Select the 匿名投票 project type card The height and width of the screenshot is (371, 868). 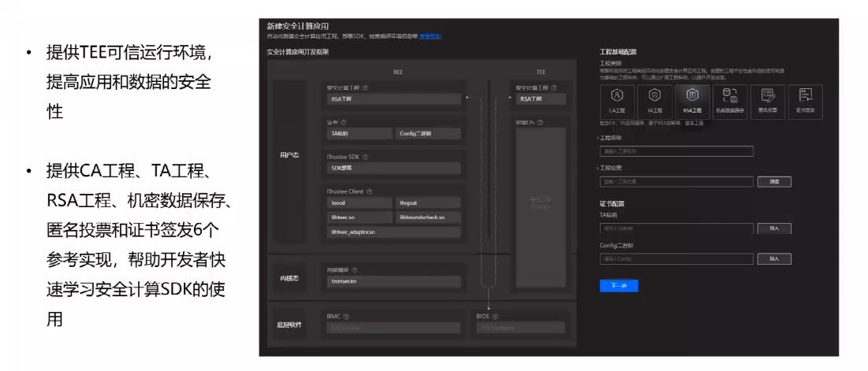pos(767,102)
